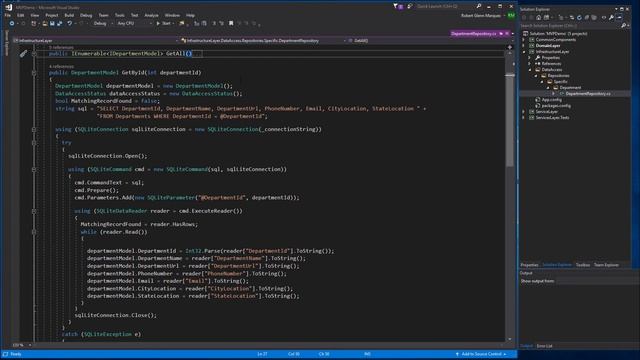Collapse the InfrastructureLayer project node
Viewport: 640px width, 360px height.
pyautogui.click(x=524, y=52)
